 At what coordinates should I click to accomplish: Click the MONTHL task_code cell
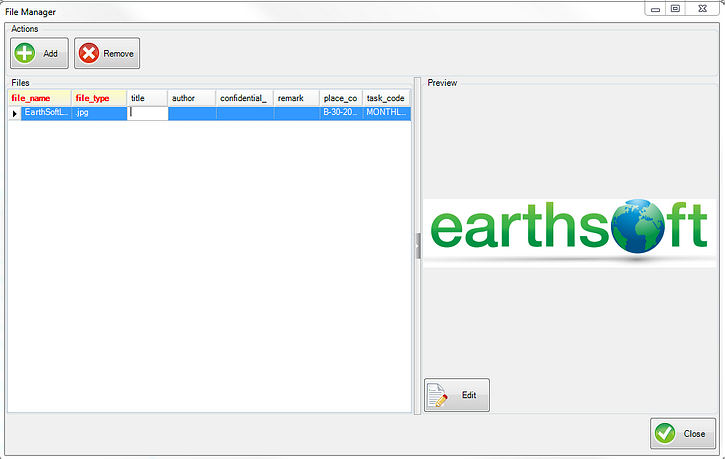(386, 114)
